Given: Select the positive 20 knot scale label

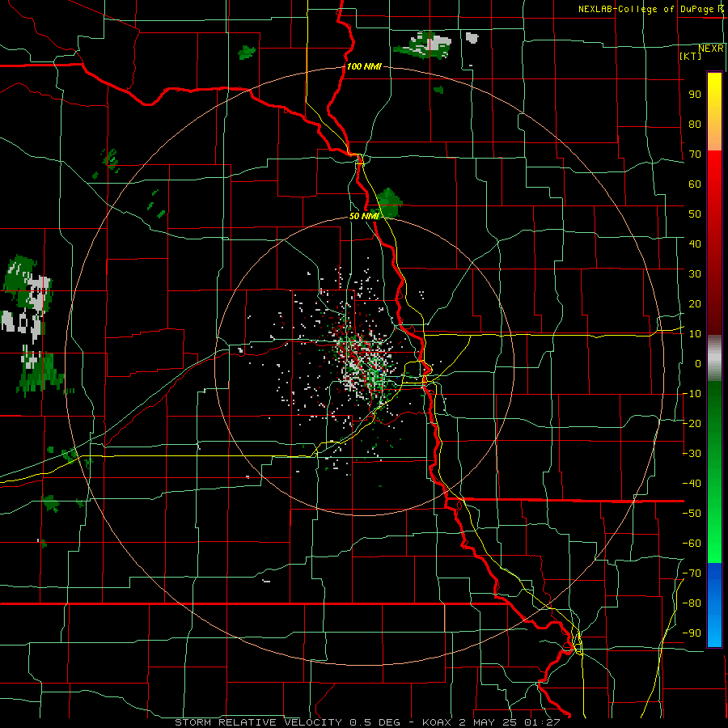Looking at the screenshot, I should (695, 303).
